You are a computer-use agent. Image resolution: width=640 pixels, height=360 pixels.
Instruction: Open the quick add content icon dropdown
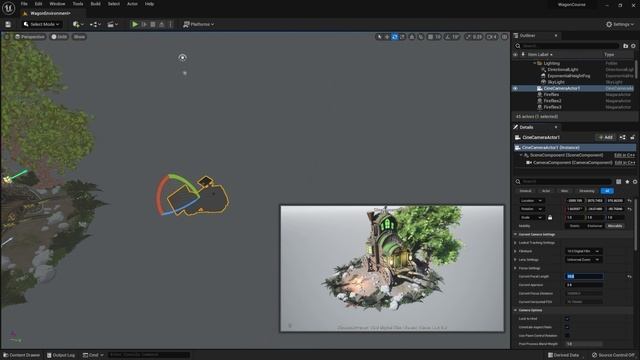point(78,24)
